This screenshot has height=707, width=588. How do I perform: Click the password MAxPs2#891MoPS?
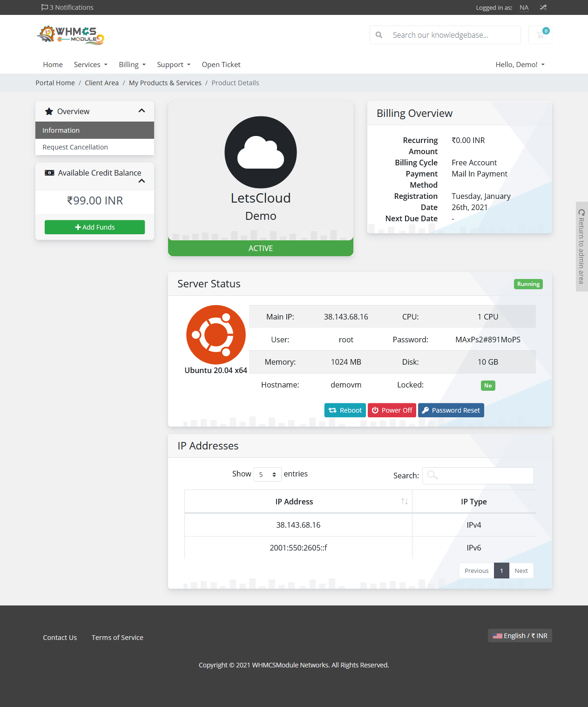(488, 340)
